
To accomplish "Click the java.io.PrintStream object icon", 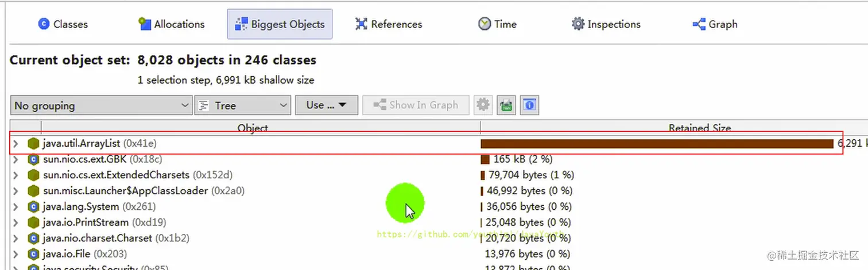I will (33, 222).
